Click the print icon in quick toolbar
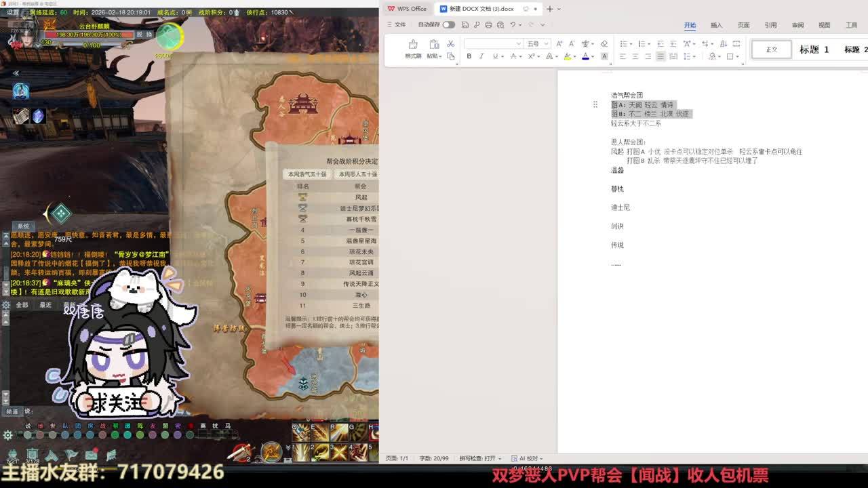Image resolution: width=868 pixels, height=488 pixels. click(x=488, y=25)
